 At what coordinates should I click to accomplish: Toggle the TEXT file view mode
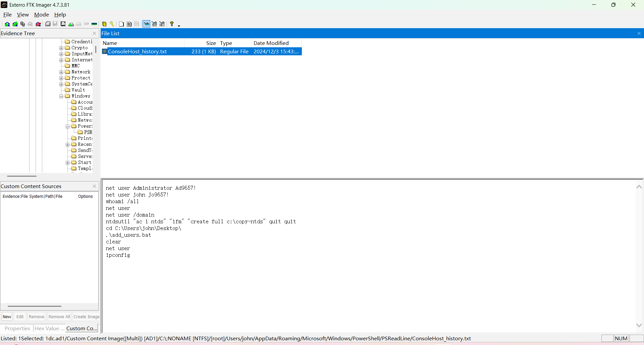coord(154,24)
